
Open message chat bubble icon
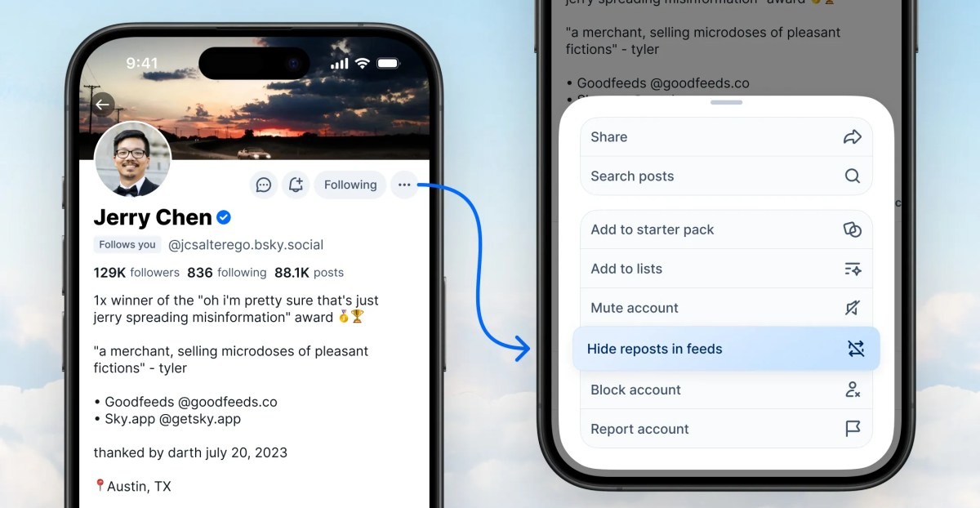coord(264,185)
